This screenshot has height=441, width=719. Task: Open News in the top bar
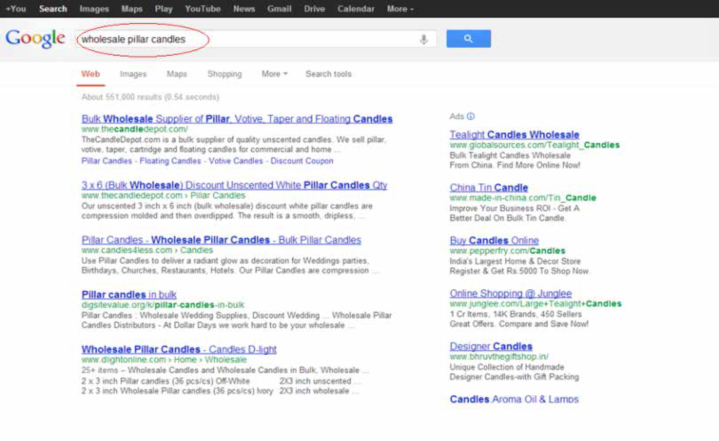coord(244,9)
